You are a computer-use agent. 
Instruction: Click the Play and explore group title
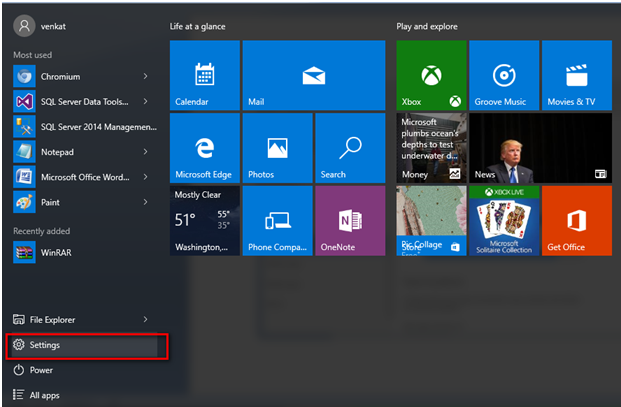click(x=427, y=27)
